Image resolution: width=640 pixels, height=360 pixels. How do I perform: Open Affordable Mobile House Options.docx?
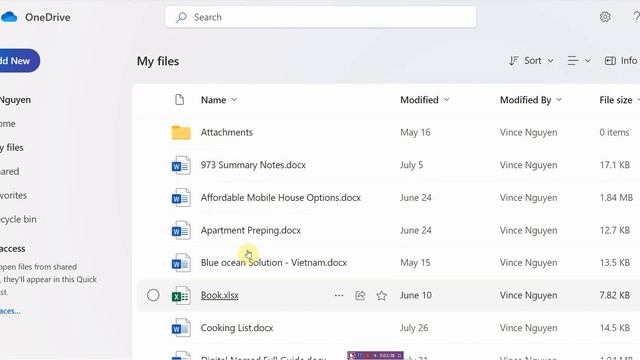tap(281, 198)
